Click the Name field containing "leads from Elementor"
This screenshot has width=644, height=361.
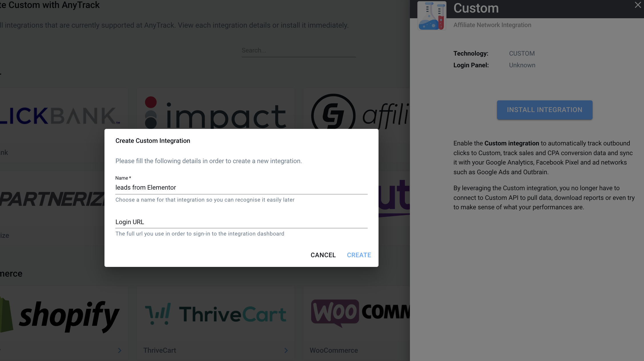[241, 187]
